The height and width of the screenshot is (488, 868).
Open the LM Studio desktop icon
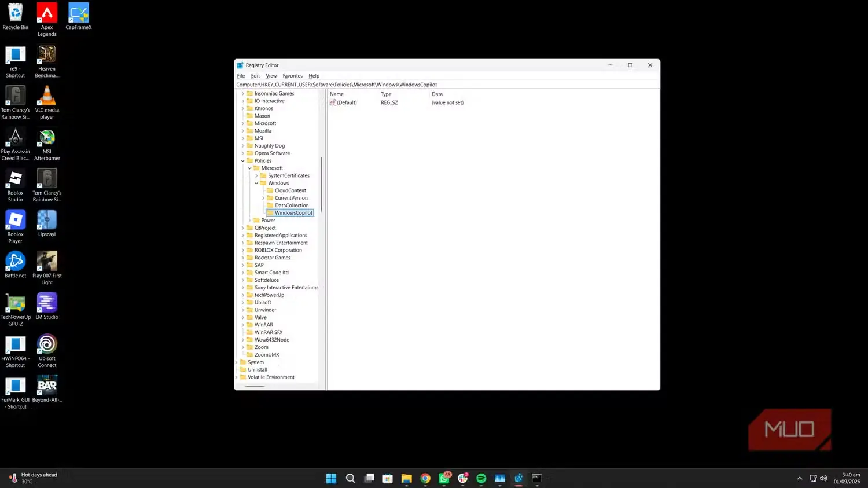pos(47,306)
